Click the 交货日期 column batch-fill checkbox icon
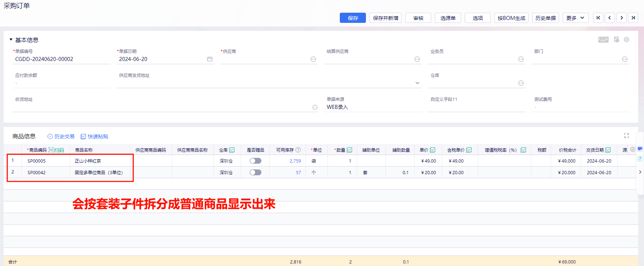This screenshot has height=266, width=644. [x=608, y=150]
